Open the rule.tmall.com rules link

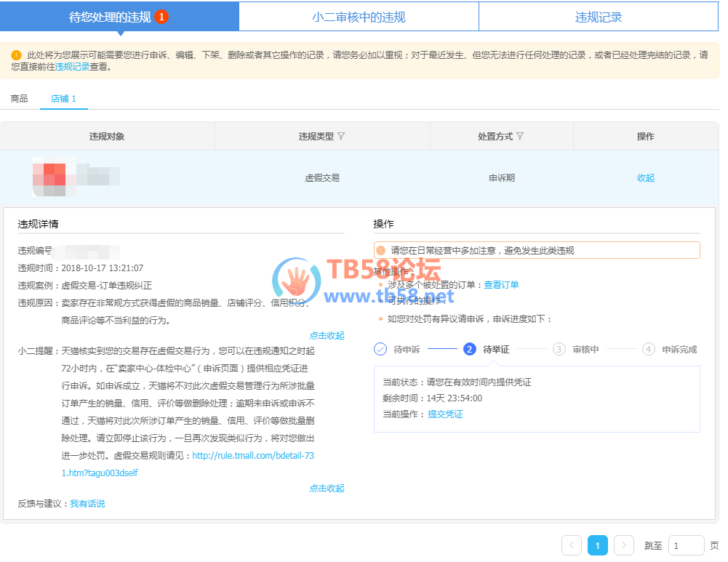pos(253,455)
